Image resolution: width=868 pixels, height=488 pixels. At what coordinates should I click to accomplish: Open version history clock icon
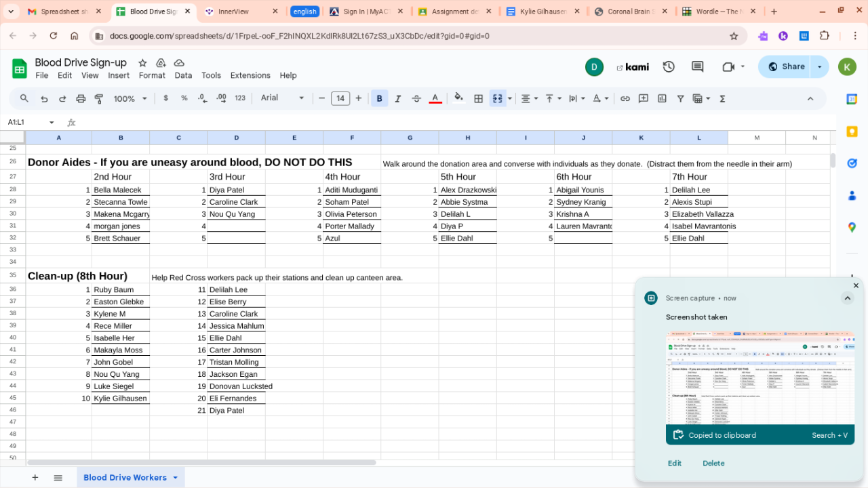tap(669, 66)
